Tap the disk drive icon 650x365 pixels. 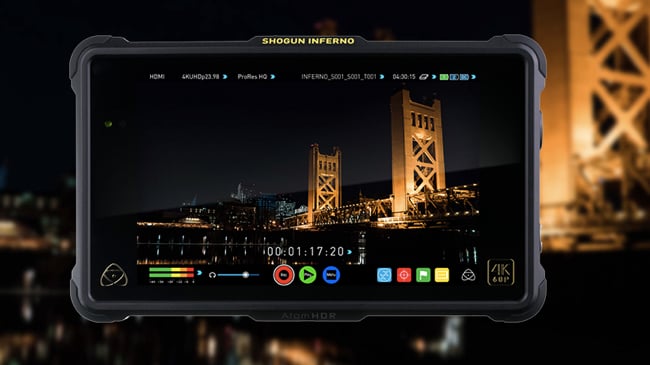point(424,77)
